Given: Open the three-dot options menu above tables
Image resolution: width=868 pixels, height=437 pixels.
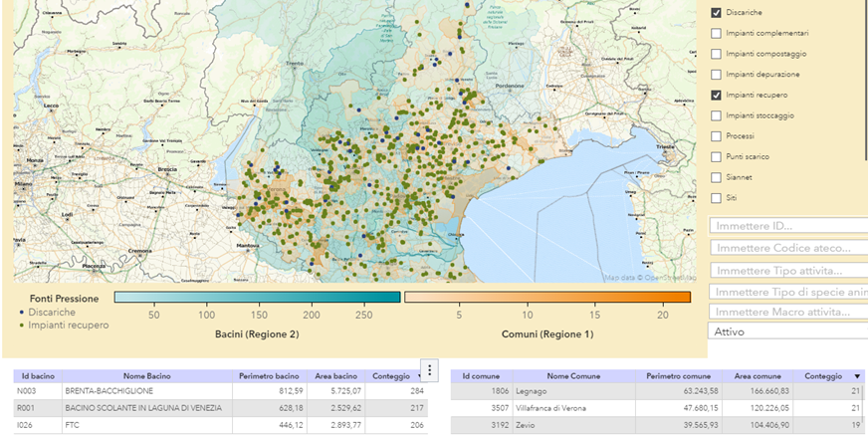Looking at the screenshot, I should [430, 370].
